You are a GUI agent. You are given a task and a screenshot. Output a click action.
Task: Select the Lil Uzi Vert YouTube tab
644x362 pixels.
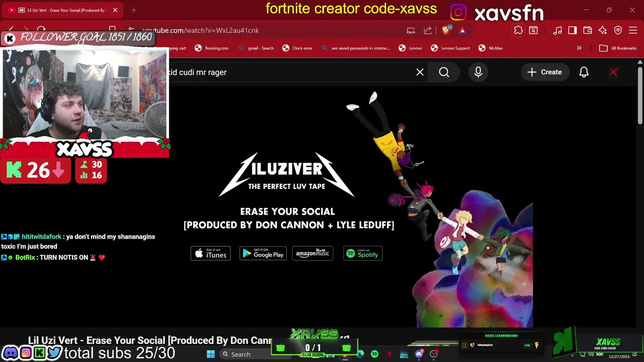[x=63, y=10]
